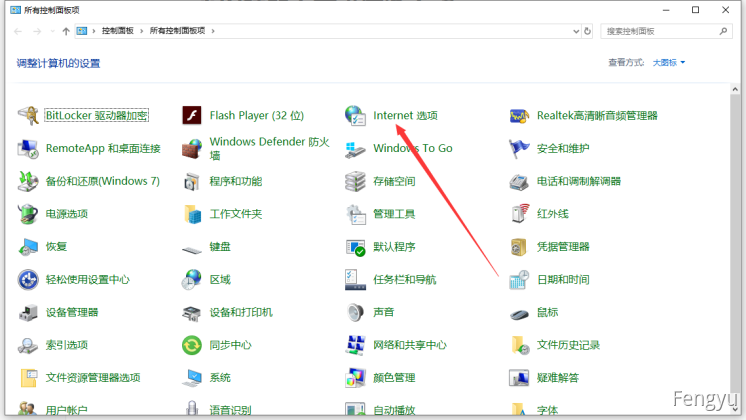Open 鼠标 mouse icon

point(519,314)
